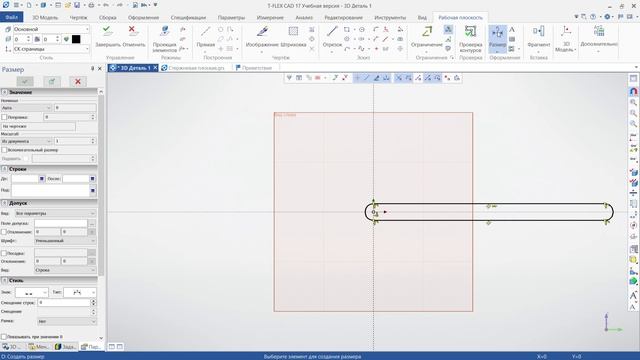
Task: Click the Размер (Dimension) ribbon tool
Action: 497,39
